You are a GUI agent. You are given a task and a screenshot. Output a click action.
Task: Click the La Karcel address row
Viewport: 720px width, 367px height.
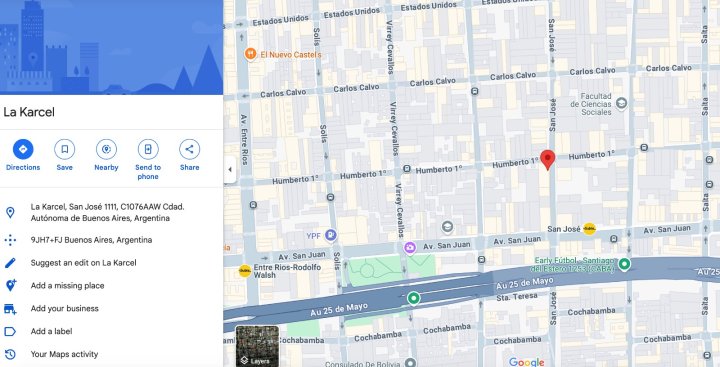coord(112,212)
